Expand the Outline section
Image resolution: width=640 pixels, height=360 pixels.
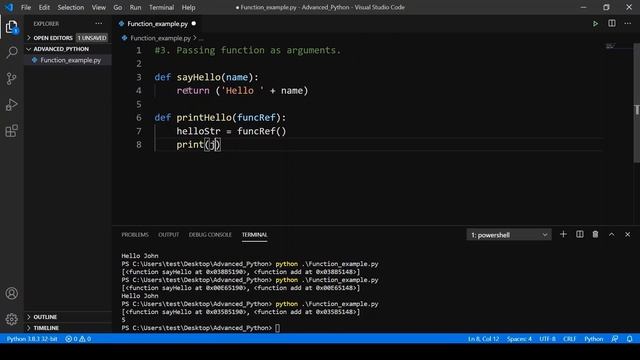67,317
